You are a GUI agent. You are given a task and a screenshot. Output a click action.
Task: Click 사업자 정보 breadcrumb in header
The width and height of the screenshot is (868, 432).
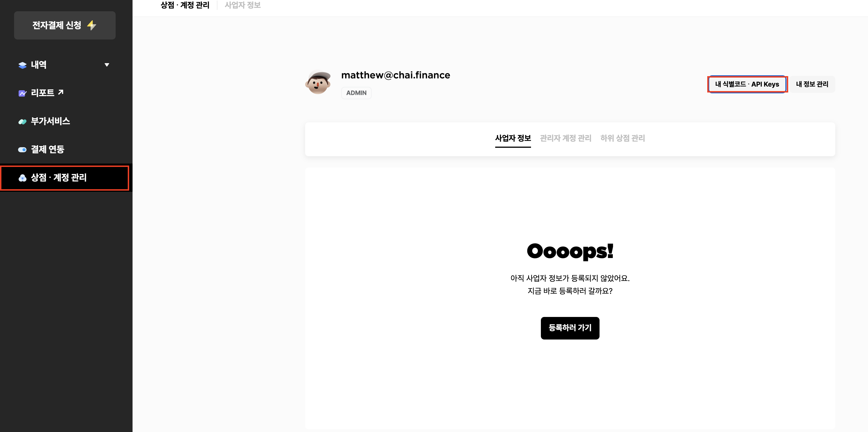click(x=243, y=5)
